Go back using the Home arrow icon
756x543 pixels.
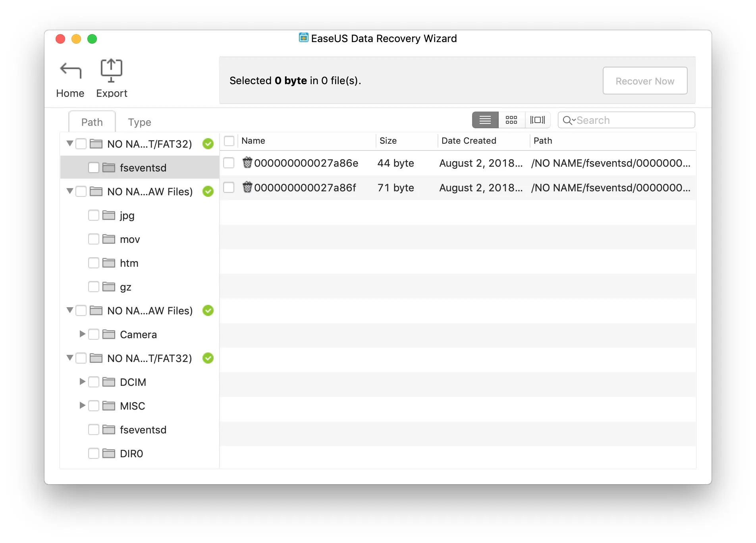70,70
